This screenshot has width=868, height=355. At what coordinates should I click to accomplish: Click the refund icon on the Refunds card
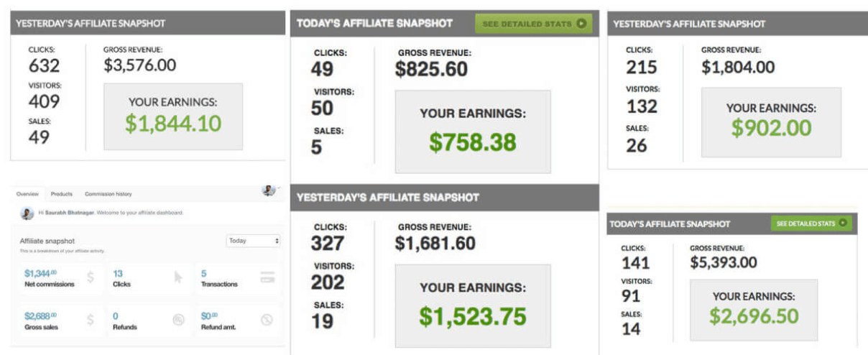(178, 321)
